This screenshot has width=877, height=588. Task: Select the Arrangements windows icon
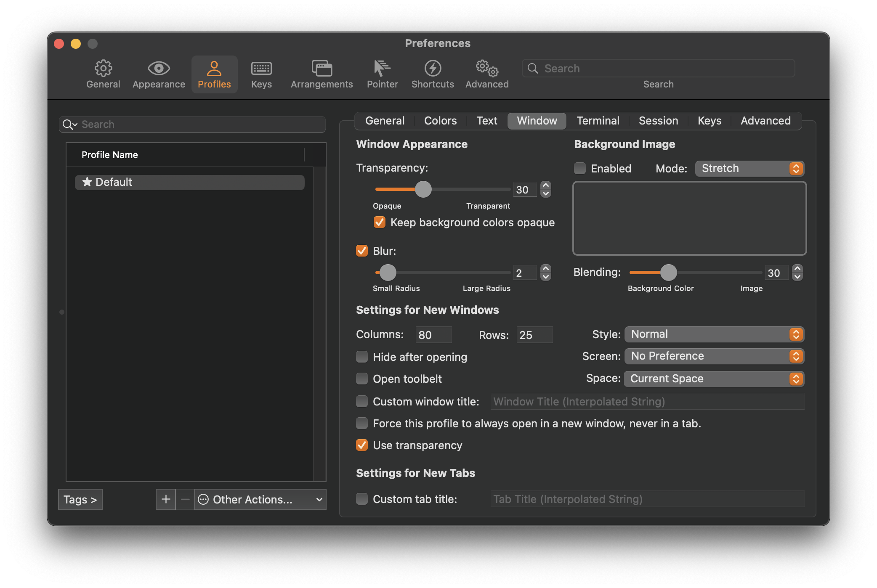point(321,74)
